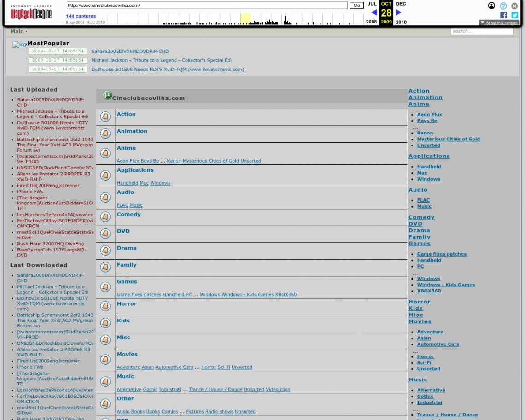This screenshot has height=420, width=525.
Task: Open Gothic under sidebar Music
Action: (x=425, y=396)
